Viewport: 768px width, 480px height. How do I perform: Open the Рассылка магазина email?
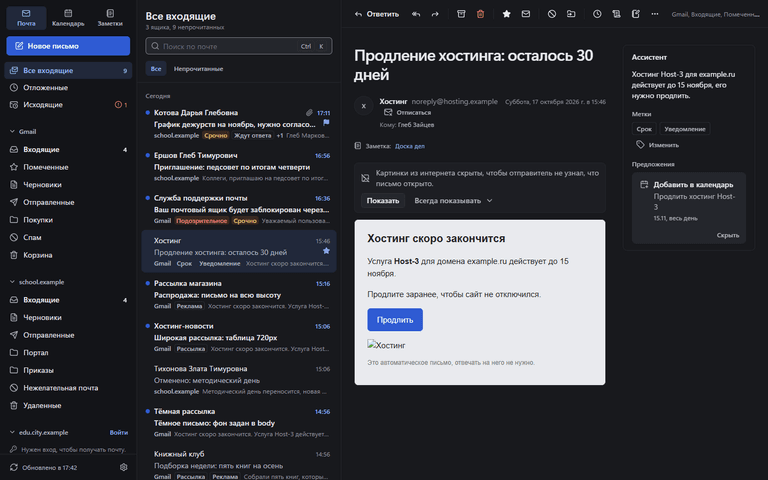coord(239,294)
